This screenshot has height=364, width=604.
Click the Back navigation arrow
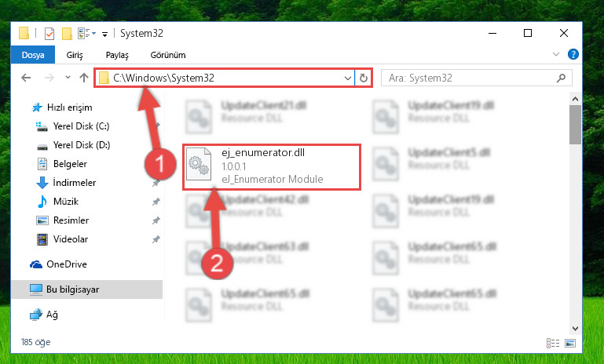coord(26,78)
